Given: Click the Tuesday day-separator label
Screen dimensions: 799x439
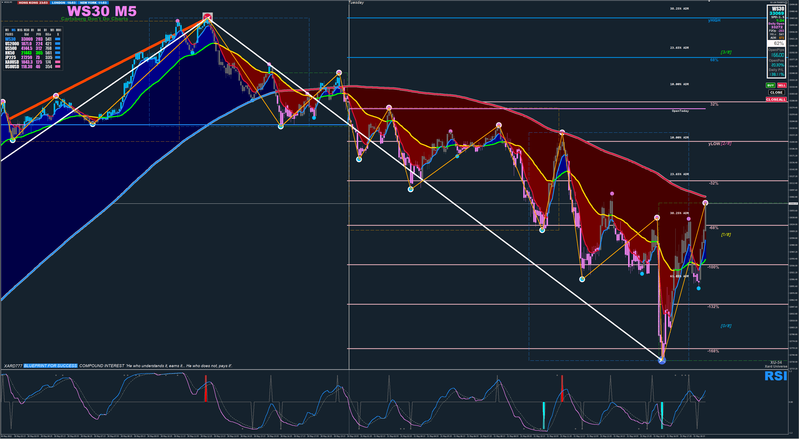Looking at the screenshot, I should click(x=357, y=3).
